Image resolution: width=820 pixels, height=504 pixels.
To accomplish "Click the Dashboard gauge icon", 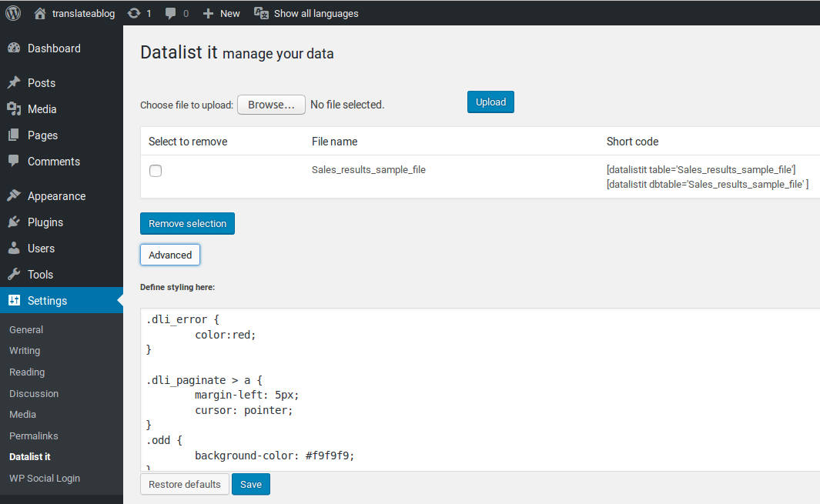I will point(14,48).
